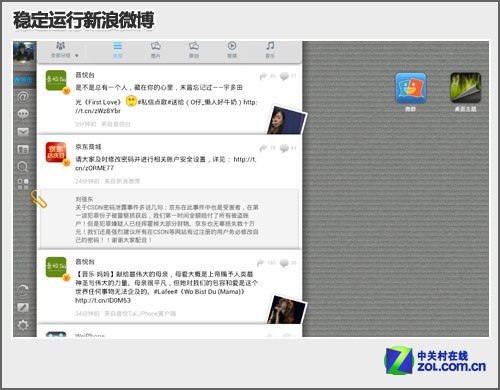This screenshot has height=390, width=500.
Task: Open photo thumbnail in first post
Action: click(286, 120)
